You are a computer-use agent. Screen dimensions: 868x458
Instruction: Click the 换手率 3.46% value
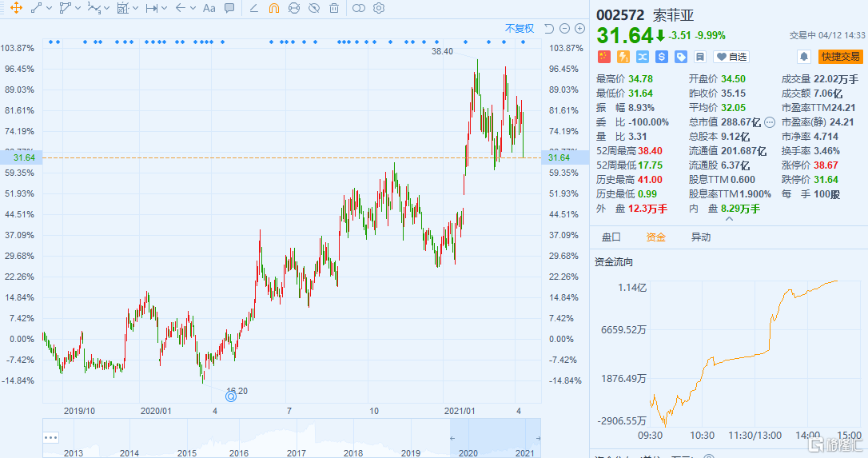coord(826,151)
